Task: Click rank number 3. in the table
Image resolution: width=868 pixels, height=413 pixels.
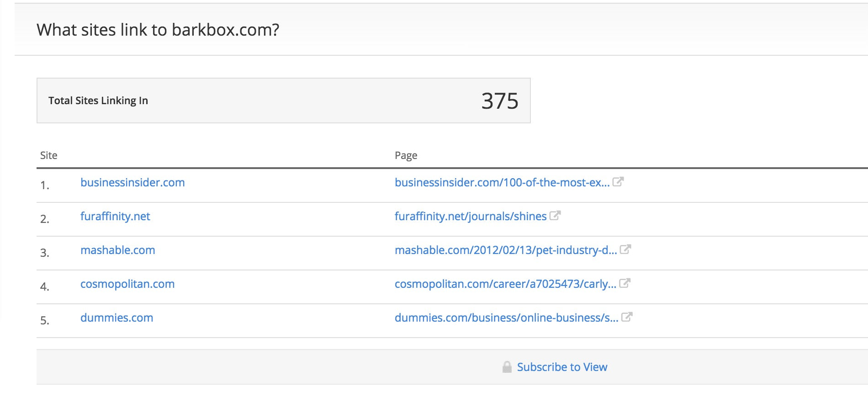Action: point(45,253)
